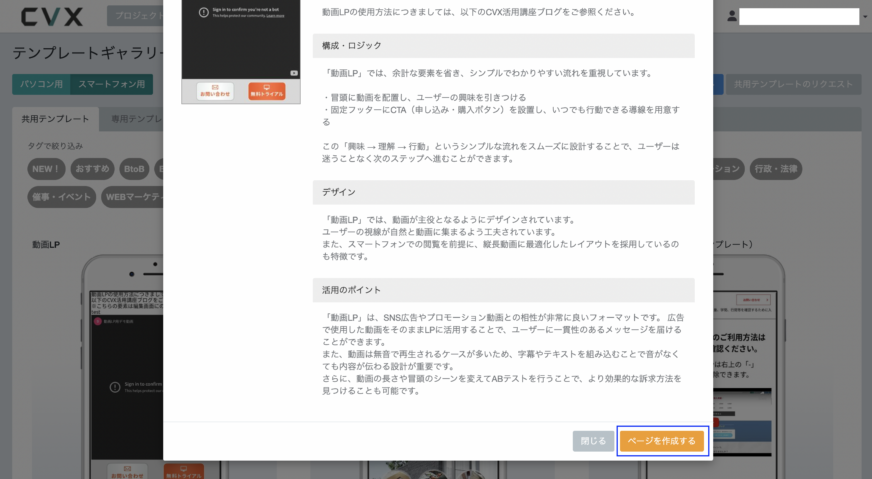Viewport: 872px width, 479px height.
Task: Filter by the おすすめ tag
Action: coord(93,169)
